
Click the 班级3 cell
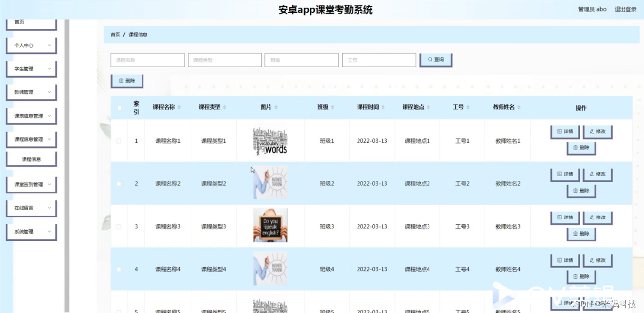point(327,227)
